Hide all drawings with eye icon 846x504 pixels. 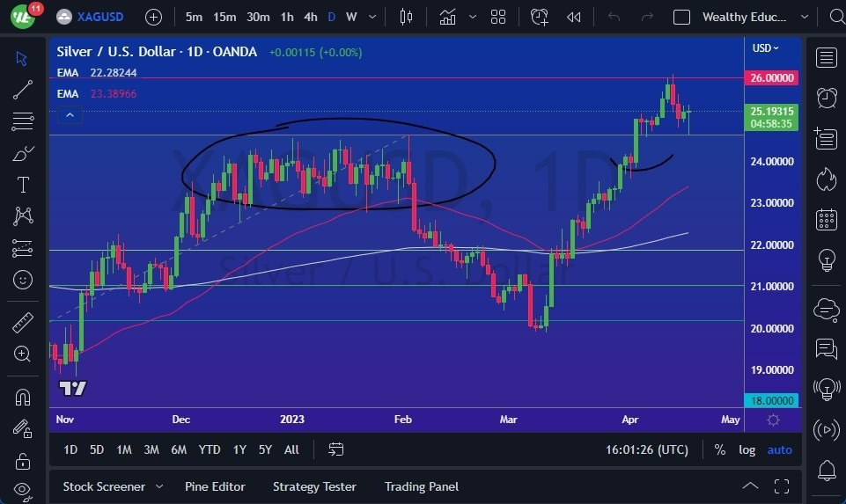(22, 489)
